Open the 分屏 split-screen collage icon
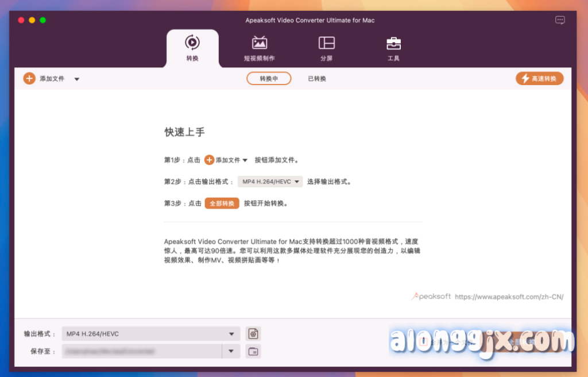 click(326, 48)
